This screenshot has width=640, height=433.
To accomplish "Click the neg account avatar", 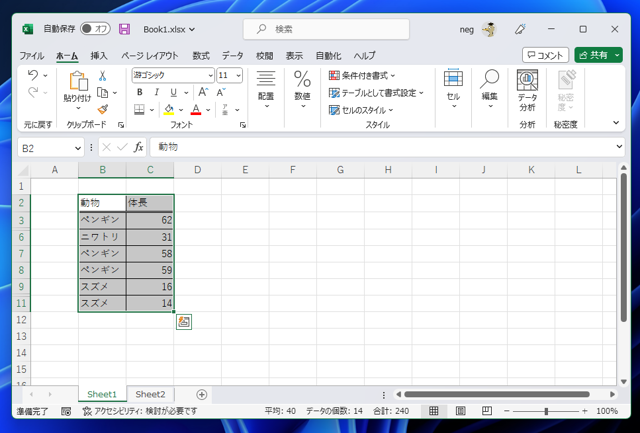I will click(489, 29).
